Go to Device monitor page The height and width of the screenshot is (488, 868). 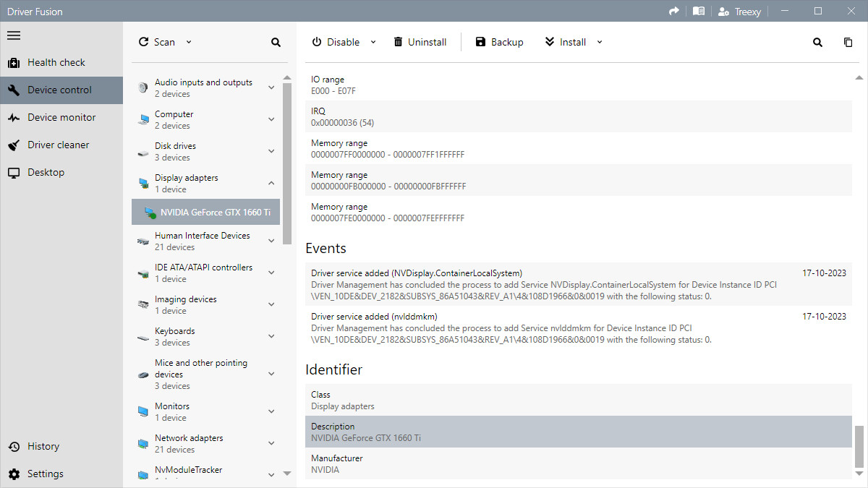(61, 118)
